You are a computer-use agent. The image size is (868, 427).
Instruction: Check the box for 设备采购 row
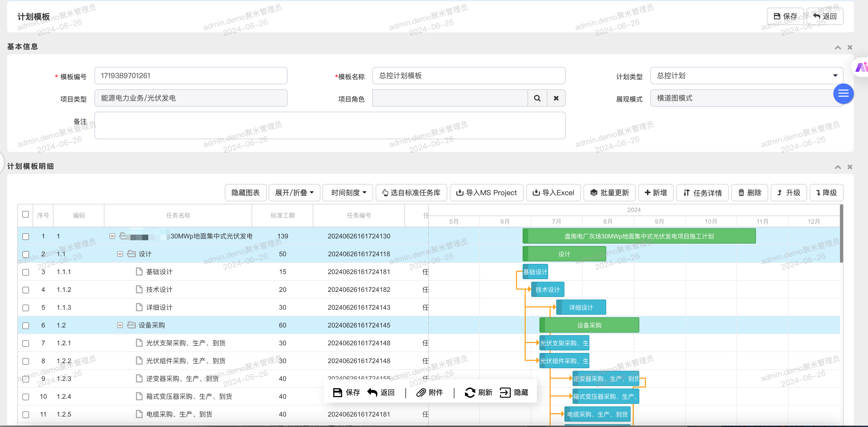pos(26,326)
